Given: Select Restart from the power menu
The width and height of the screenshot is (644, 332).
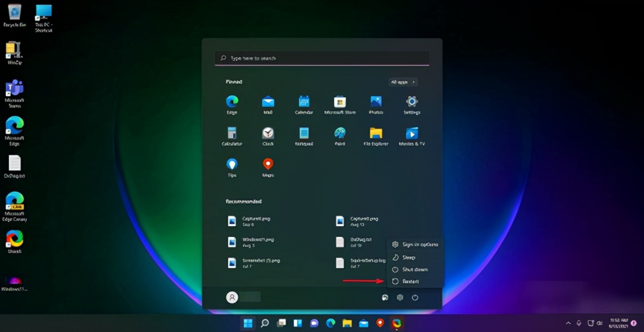Looking at the screenshot, I should [x=415, y=281].
